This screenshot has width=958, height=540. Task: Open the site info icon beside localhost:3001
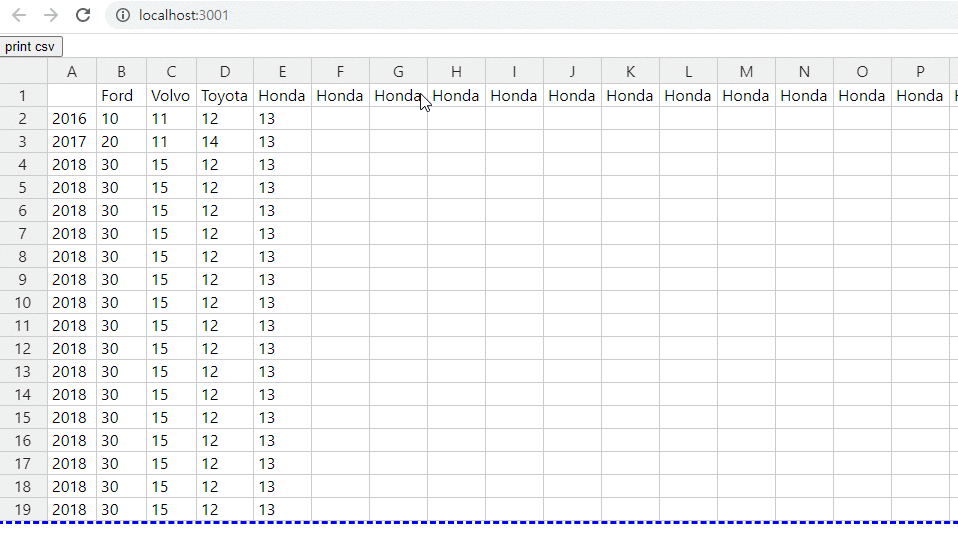point(123,15)
